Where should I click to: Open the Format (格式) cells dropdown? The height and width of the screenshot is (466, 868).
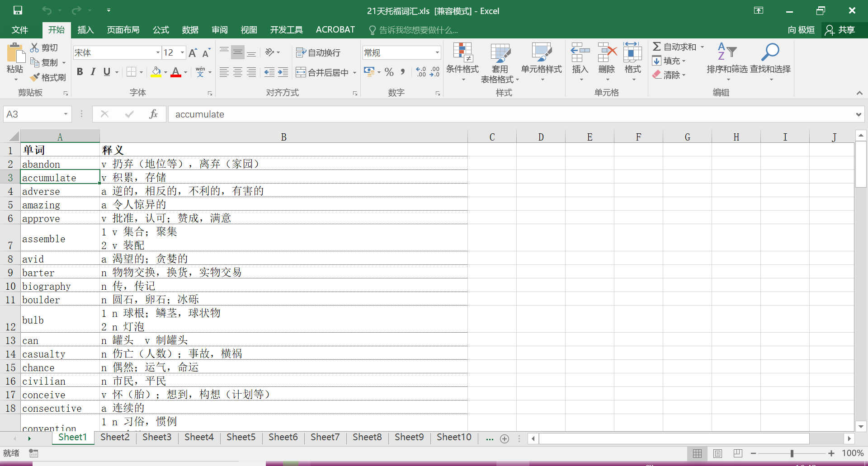(x=633, y=62)
